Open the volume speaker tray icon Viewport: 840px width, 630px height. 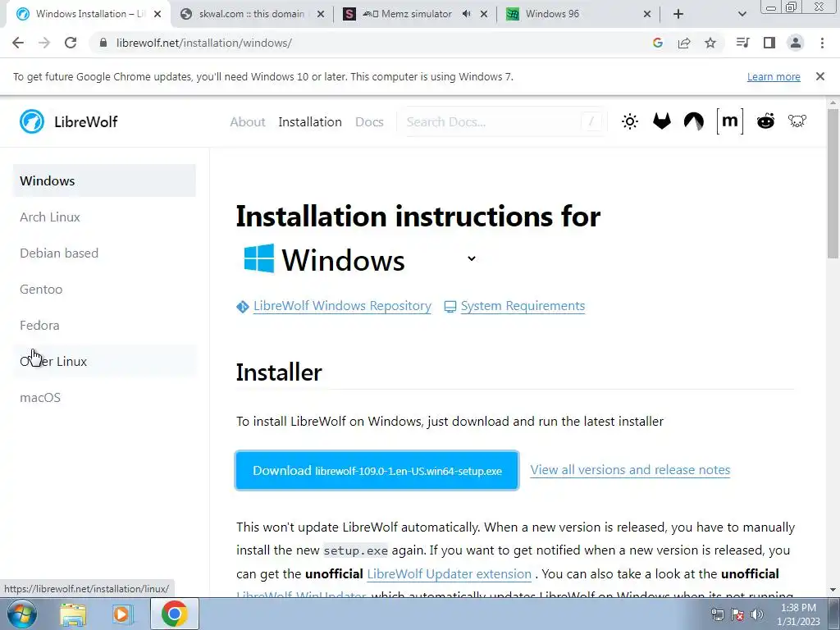[757, 614]
